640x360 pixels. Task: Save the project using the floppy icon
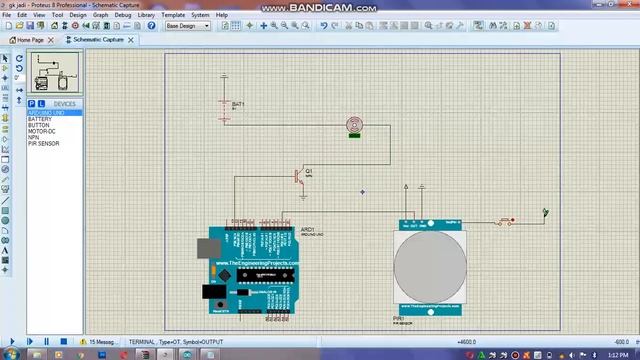(x=30, y=26)
